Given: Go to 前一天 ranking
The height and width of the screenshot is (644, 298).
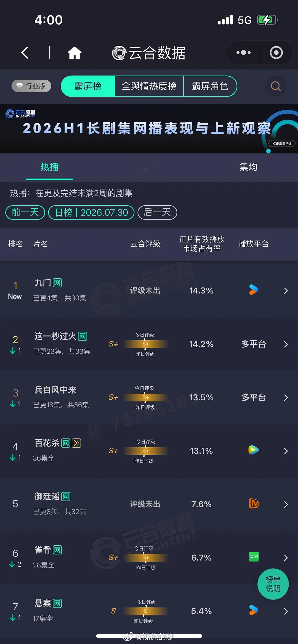Looking at the screenshot, I should click(x=25, y=212).
